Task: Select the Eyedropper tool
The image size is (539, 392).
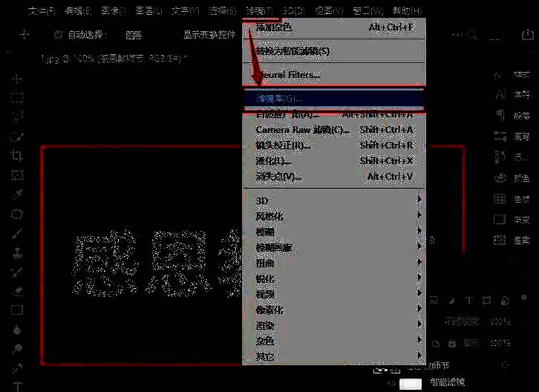Action: (17, 195)
